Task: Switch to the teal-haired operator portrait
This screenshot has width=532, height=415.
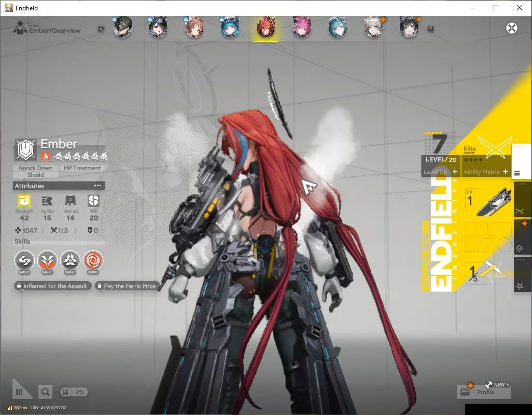Action: tap(337, 27)
